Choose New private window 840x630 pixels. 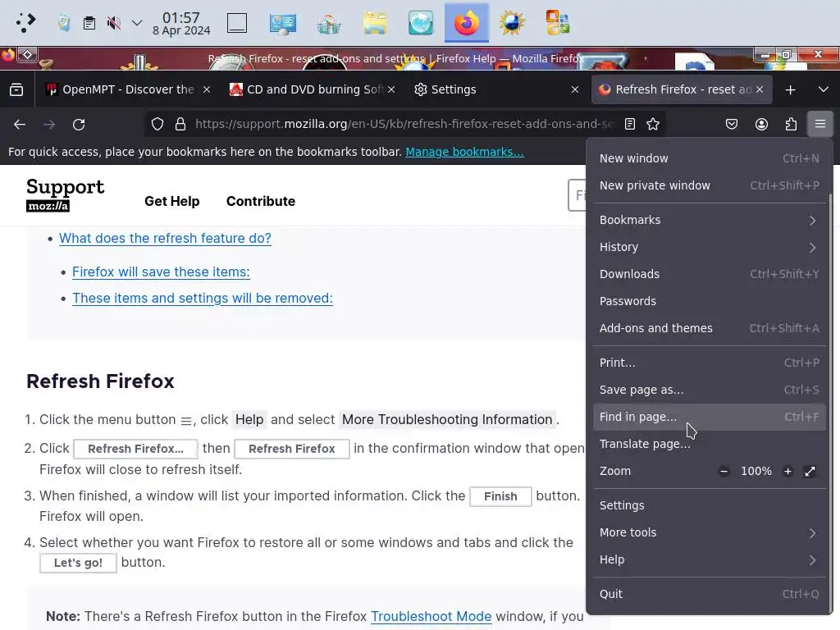tap(710, 185)
